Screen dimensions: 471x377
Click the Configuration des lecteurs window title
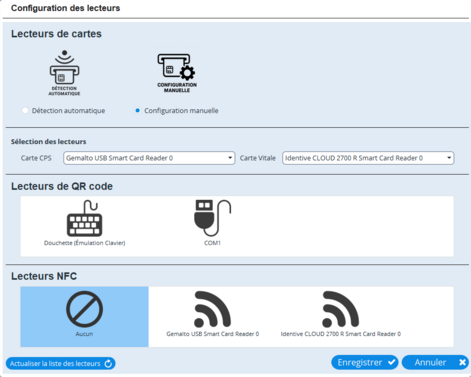coord(65,8)
